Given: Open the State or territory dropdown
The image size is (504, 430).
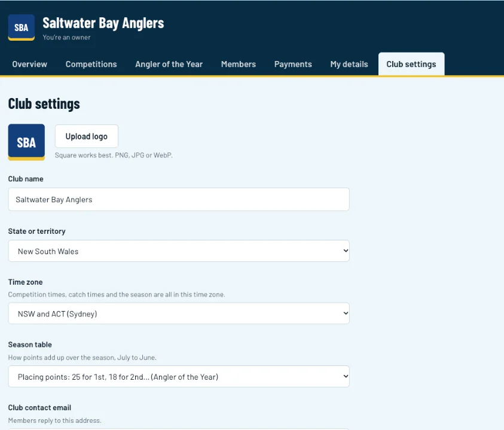Looking at the screenshot, I should [179, 251].
